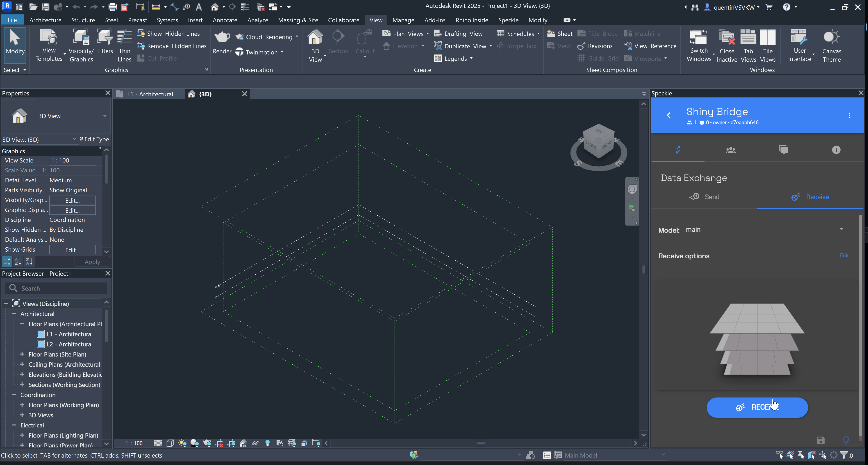868x465 pixels.
Task: Open the Speckle info tab icon
Action: tap(836, 150)
